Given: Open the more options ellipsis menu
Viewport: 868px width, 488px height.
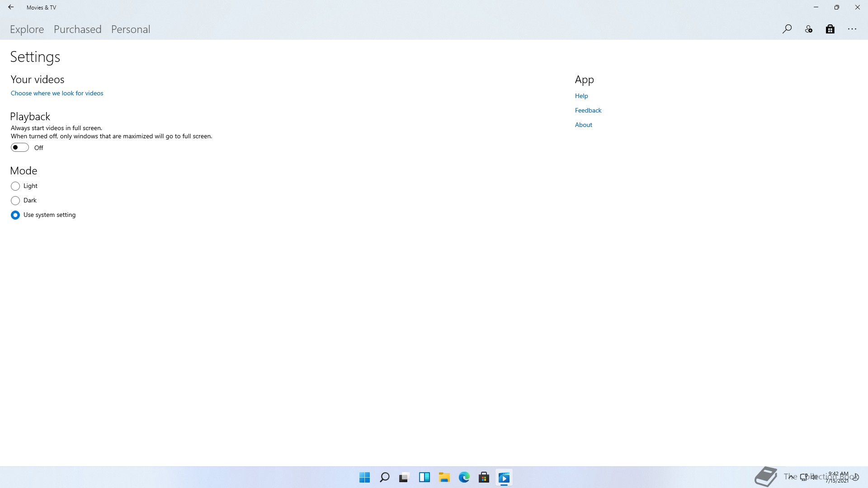Looking at the screenshot, I should (852, 29).
